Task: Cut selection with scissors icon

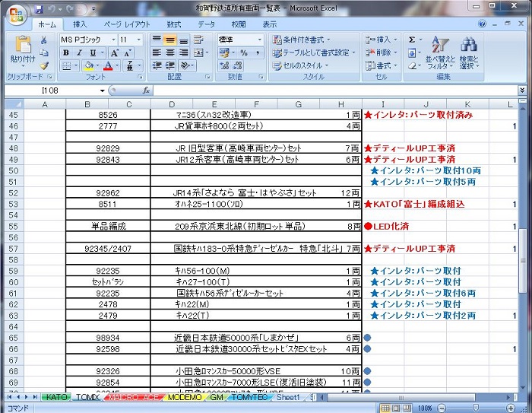Action: pos(44,40)
